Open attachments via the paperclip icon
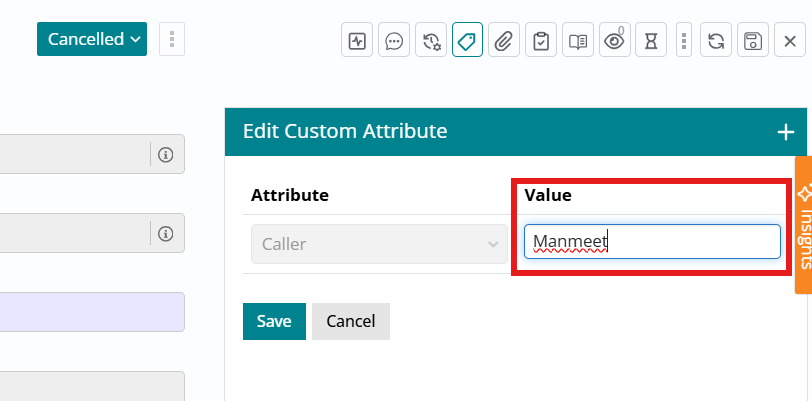 [x=504, y=41]
